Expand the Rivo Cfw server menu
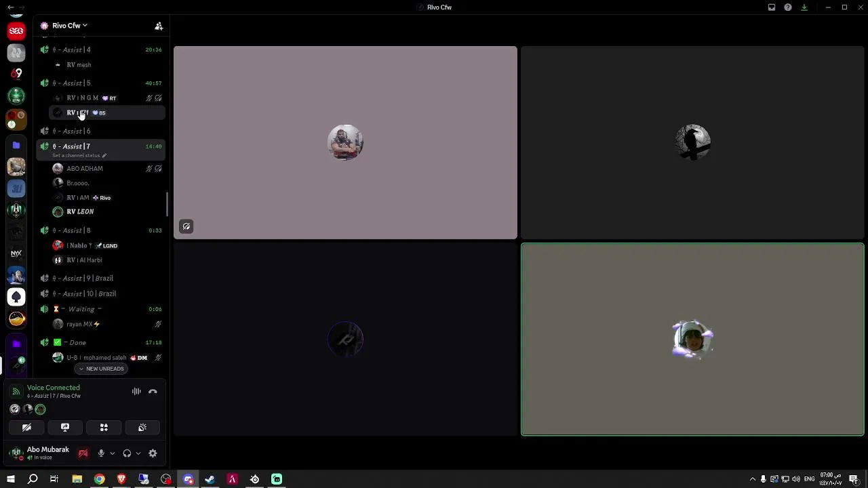The image size is (868, 488). click(69, 26)
